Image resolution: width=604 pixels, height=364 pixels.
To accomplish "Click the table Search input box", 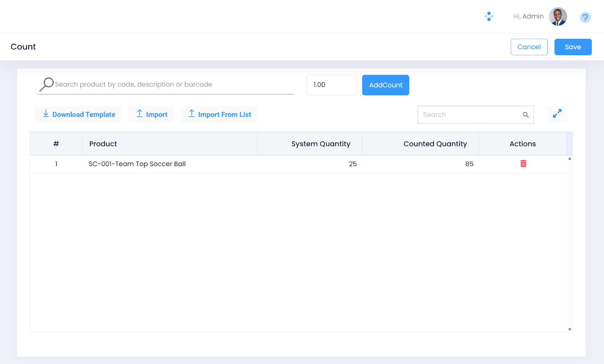I will (x=470, y=115).
